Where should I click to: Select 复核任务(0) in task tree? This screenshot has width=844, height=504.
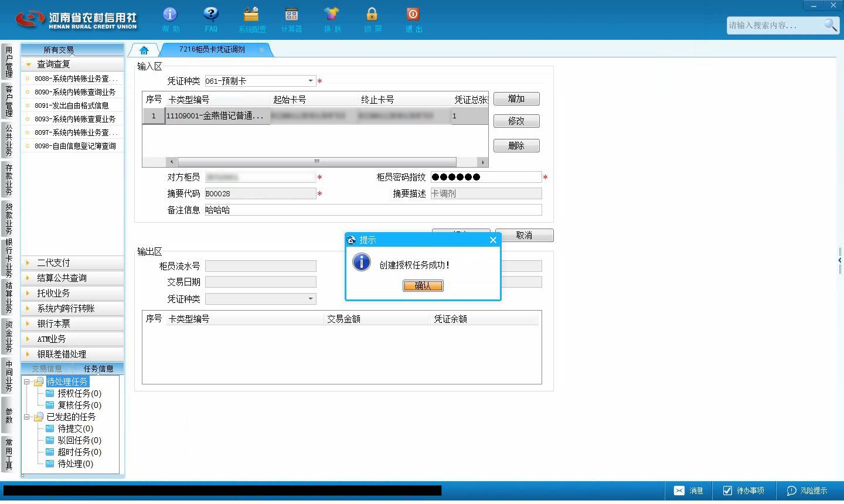point(79,405)
